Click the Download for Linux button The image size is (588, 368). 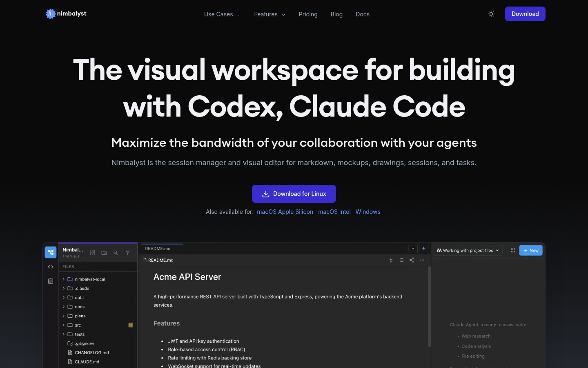click(294, 194)
